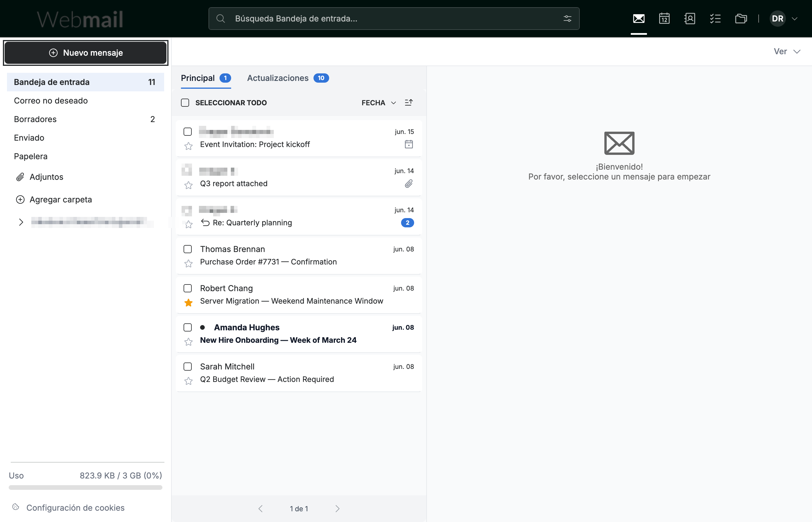This screenshot has height=522, width=812.
Task: Toggle the sort order icon beside Fecha
Action: 409,102
